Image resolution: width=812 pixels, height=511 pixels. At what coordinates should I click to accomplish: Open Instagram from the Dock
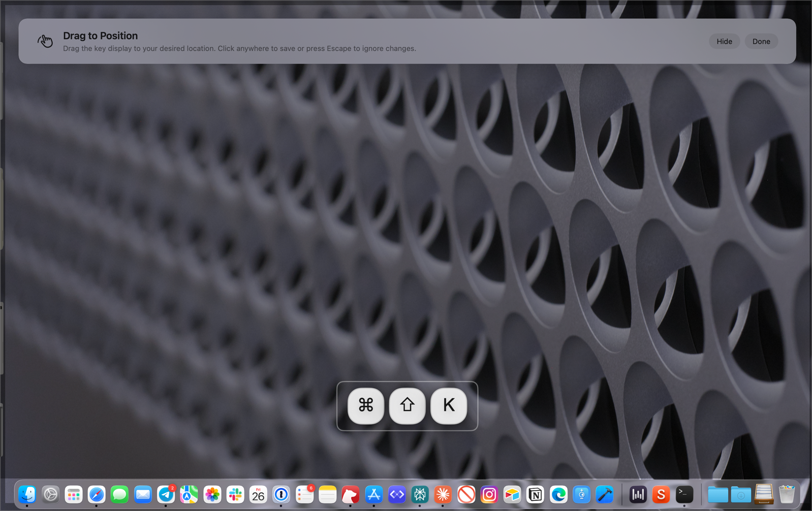tap(489, 494)
